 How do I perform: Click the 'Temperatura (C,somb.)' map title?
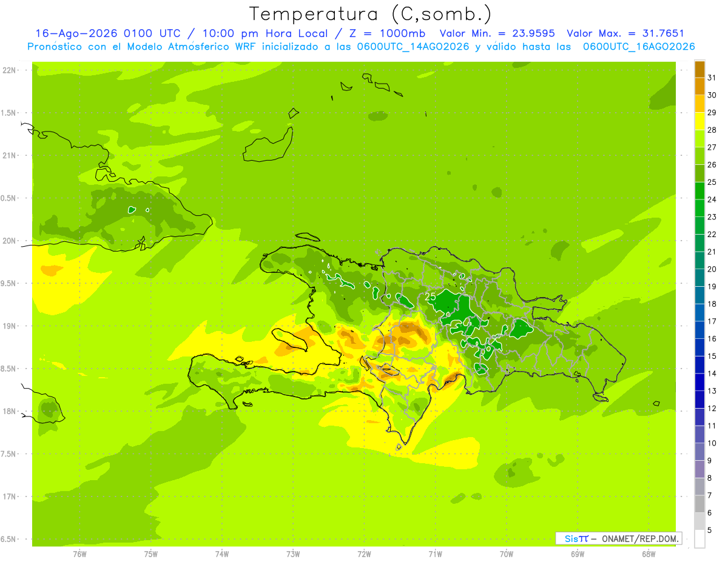coord(371,14)
